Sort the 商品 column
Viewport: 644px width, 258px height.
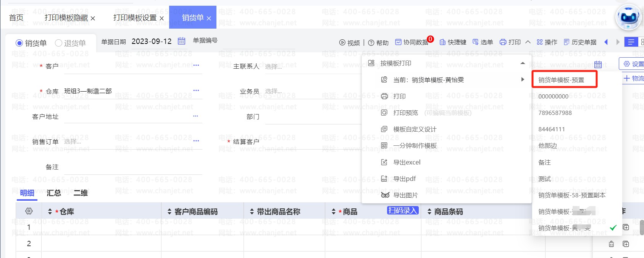pyautogui.click(x=334, y=211)
